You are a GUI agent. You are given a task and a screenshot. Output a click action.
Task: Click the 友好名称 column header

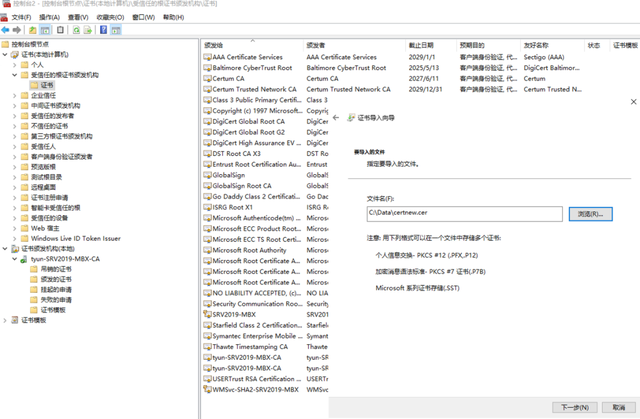(x=553, y=45)
